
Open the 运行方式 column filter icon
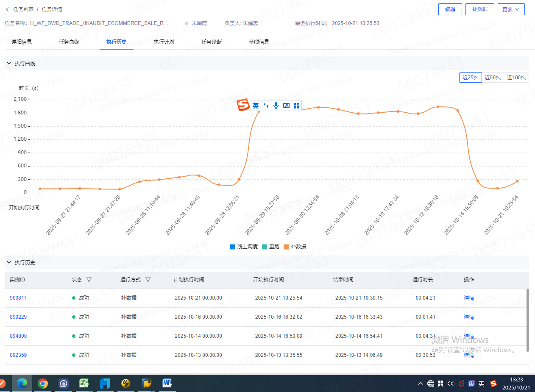148,280
